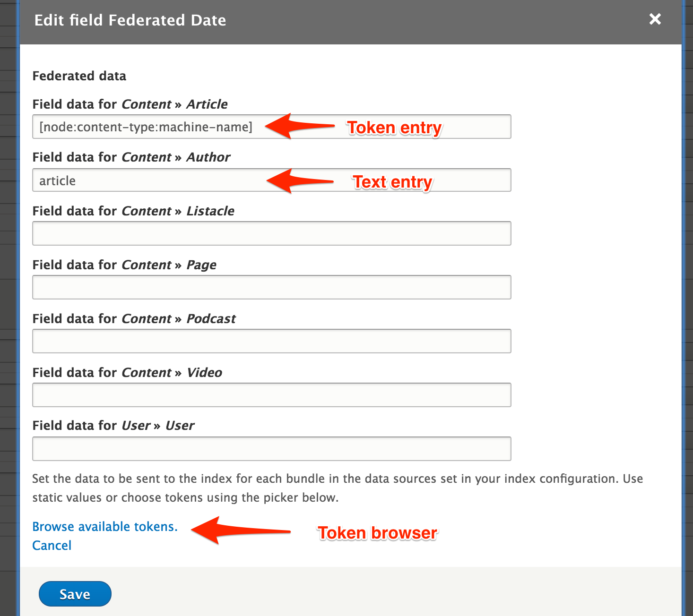
Task: Click the 'Federated data' section heading
Action: click(x=79, y=76)
